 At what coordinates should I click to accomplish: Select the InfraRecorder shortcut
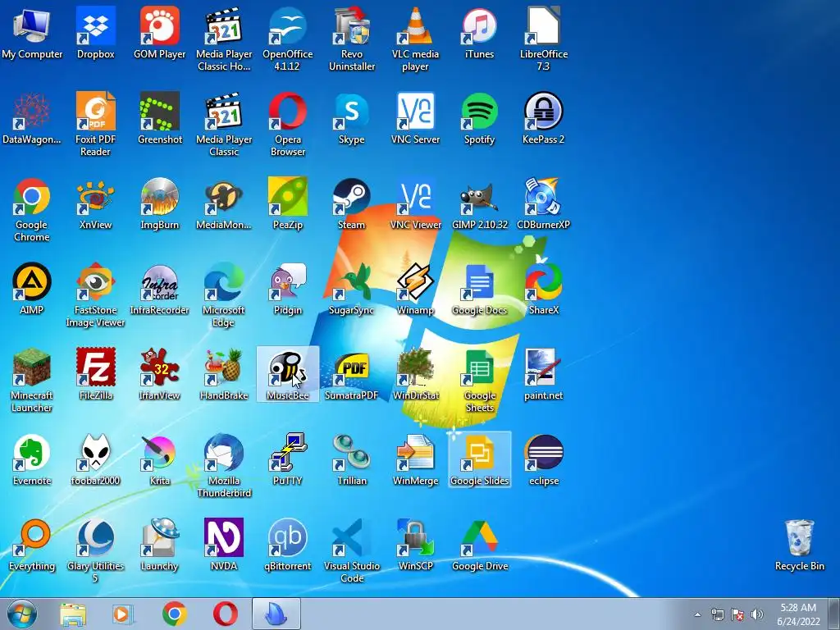(160, 289)
